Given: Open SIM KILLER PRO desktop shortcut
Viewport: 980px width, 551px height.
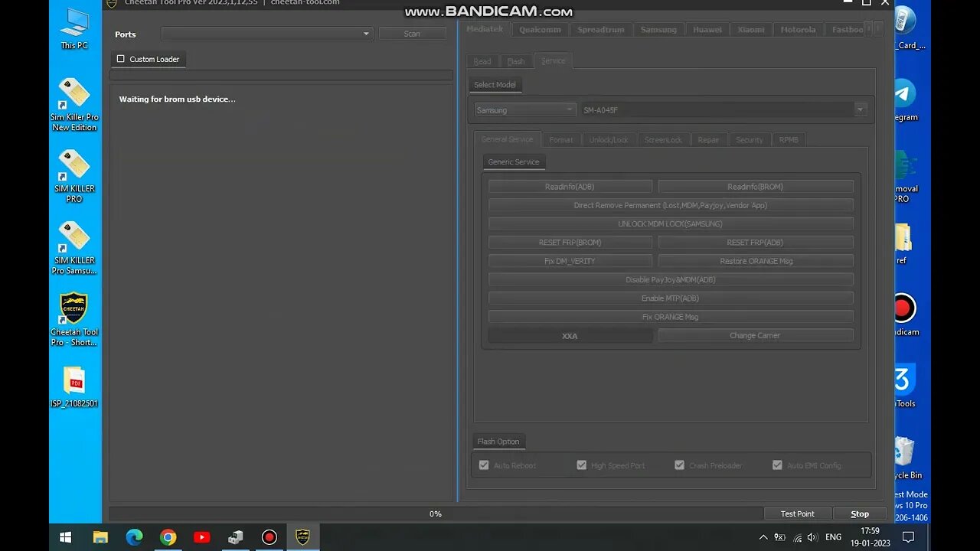Looking at the screenshot, I should [74, 176].
